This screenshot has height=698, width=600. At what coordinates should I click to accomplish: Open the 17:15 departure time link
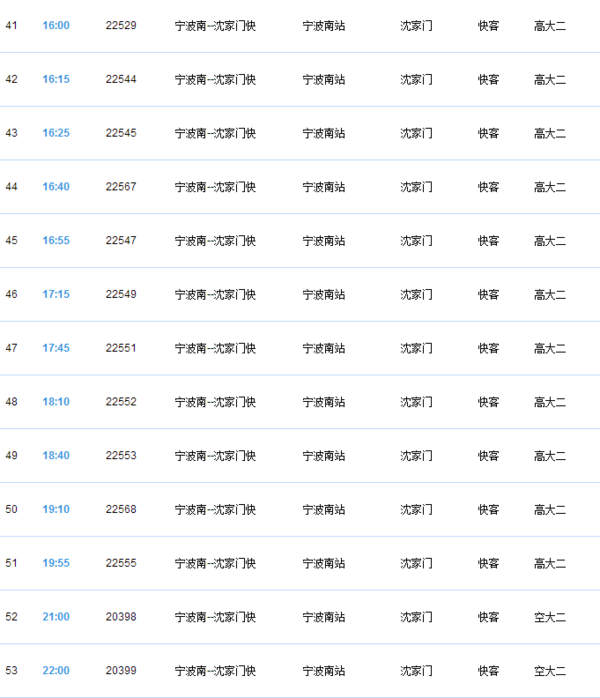click(56, 294)
